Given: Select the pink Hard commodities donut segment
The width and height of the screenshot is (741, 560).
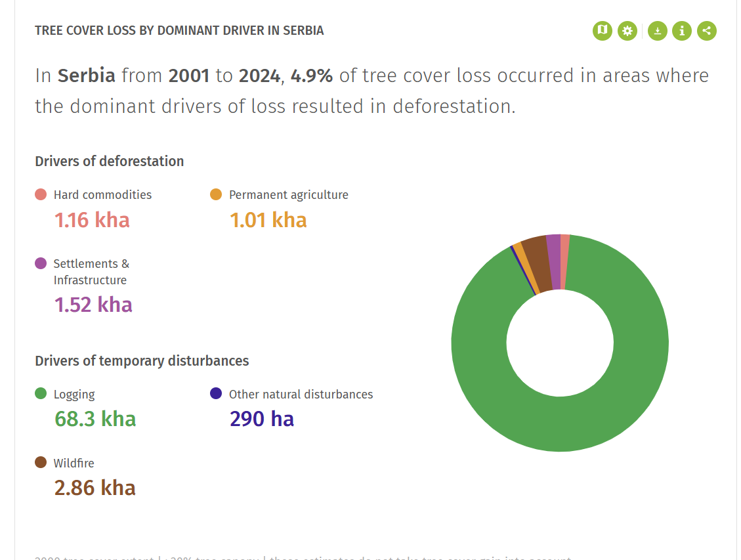Looking at the screenshot, I should (564, 261).
